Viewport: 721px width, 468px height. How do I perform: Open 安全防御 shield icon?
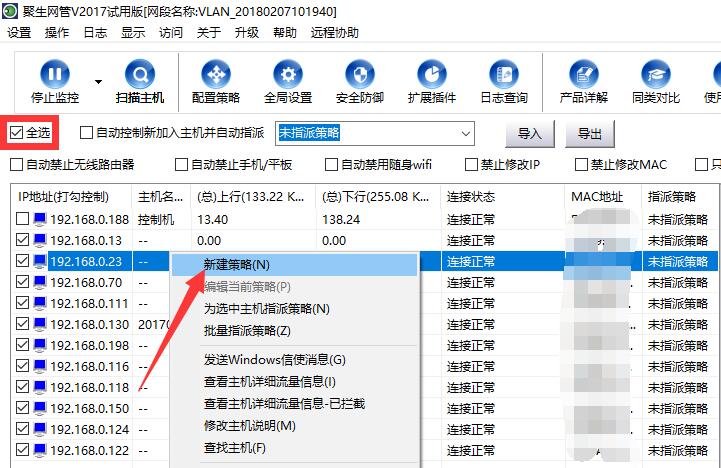360,74
